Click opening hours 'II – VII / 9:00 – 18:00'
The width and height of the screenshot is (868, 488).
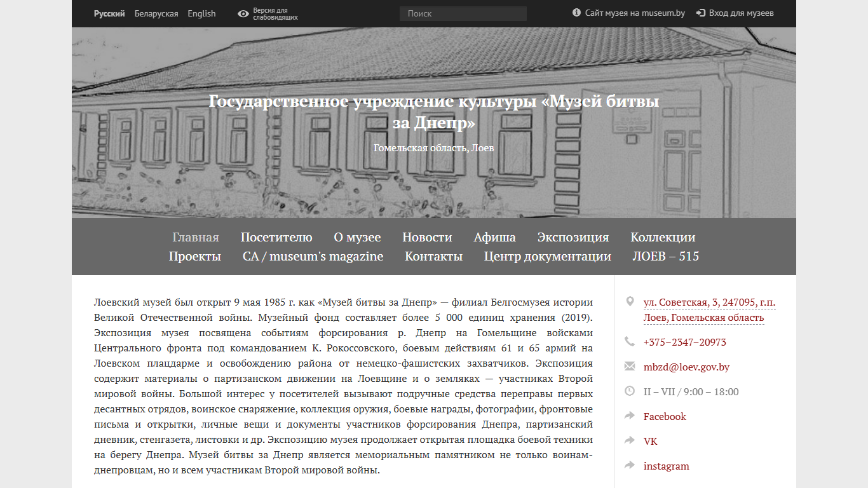[x=691, y=392]
